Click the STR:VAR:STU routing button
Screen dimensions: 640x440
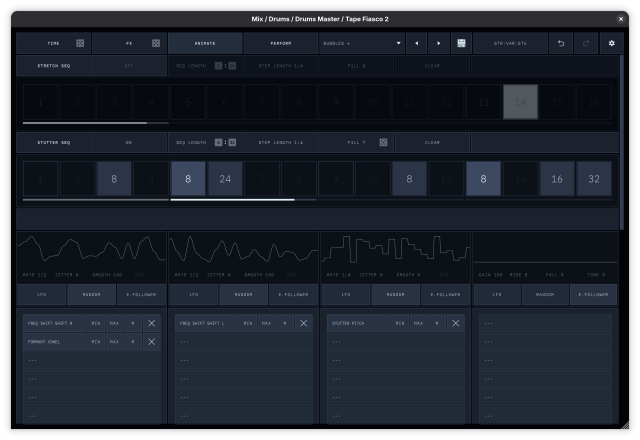point(510,43)
